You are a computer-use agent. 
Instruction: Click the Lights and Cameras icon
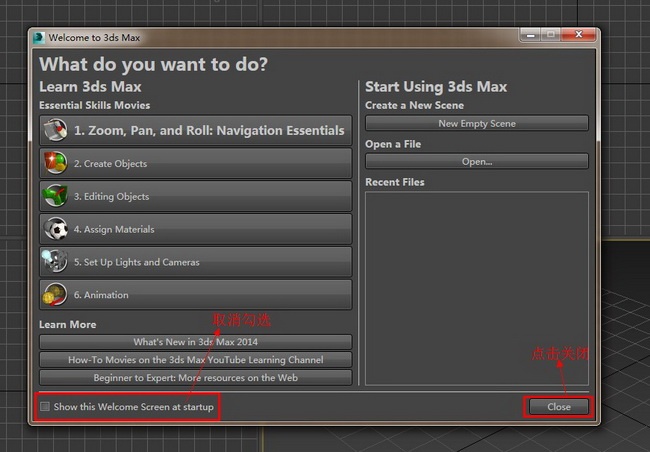pyautogui.click(x=56, y=261)
